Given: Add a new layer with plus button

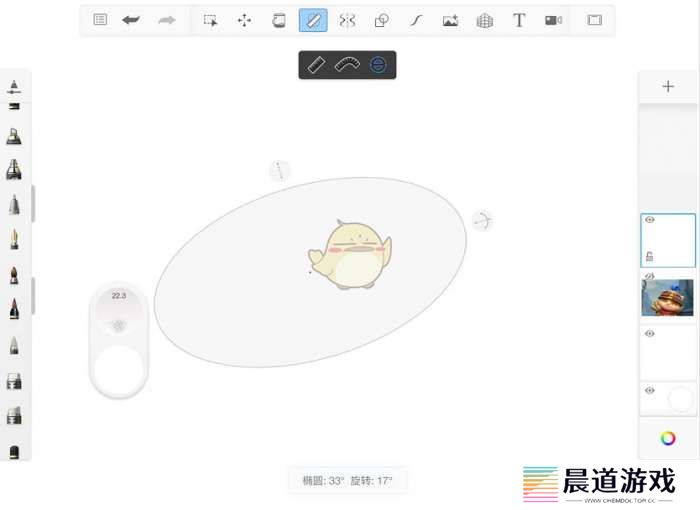Looking at the screenshot, I should click(668, 86).
